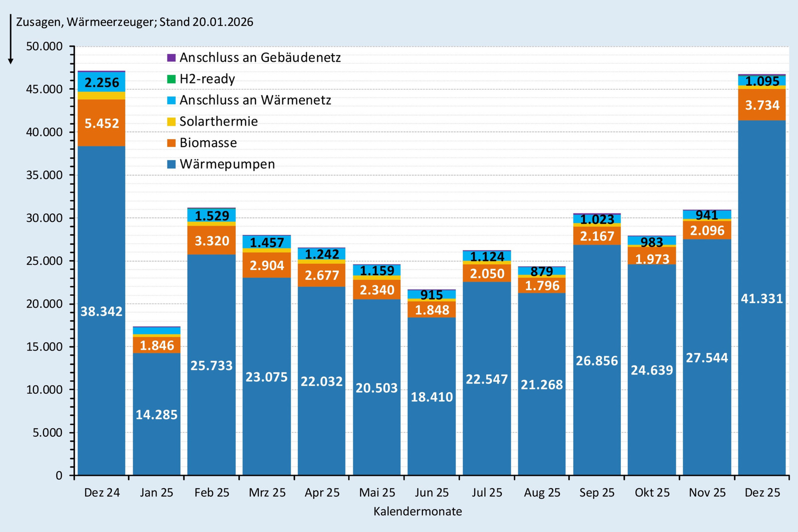Click the 50.000 y-axis label
This screenshot has width=798, height=532.
click(44, 46)
